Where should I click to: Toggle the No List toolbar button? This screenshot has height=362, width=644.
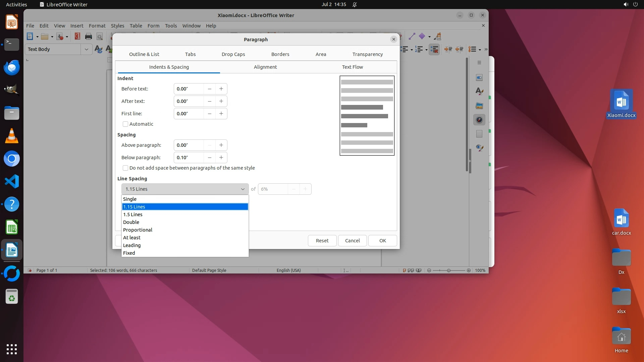click(x=434, y=49)
